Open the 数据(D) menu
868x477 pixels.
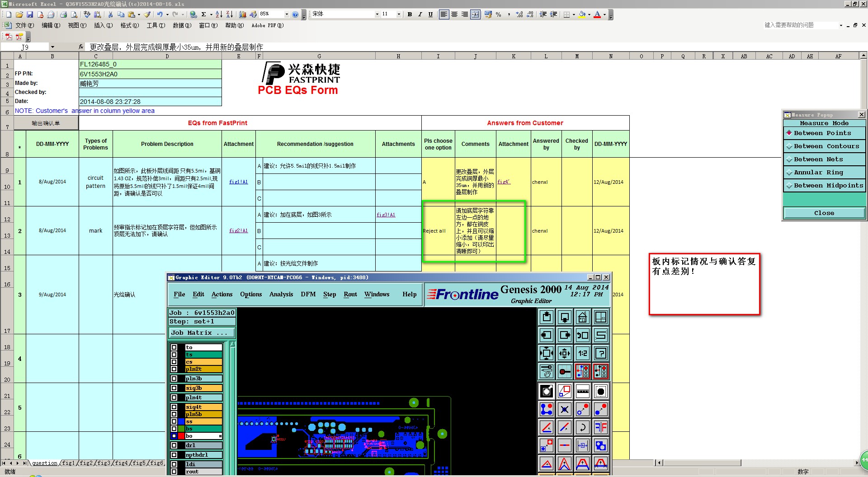coord(182,25)
